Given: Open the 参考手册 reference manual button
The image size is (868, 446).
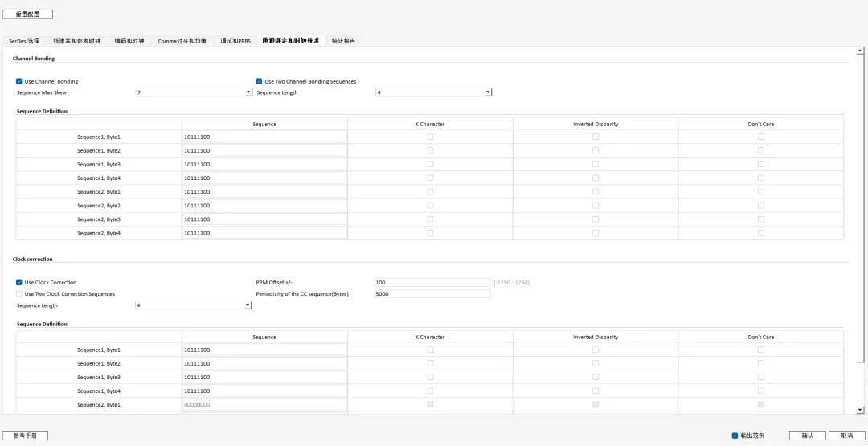Looking at the screenshot, I should coord(26,436).
